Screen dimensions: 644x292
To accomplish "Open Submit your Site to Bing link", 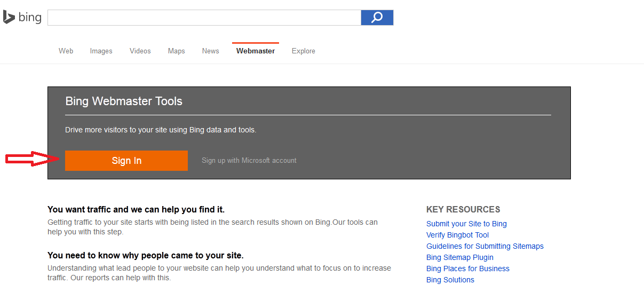I will coord(466,224).
